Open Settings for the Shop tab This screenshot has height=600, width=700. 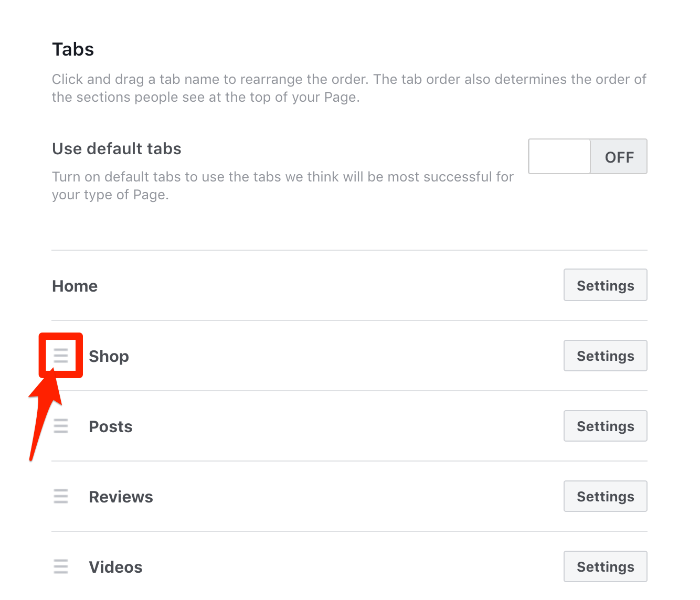pyautogui.click(x=605, y=356)
